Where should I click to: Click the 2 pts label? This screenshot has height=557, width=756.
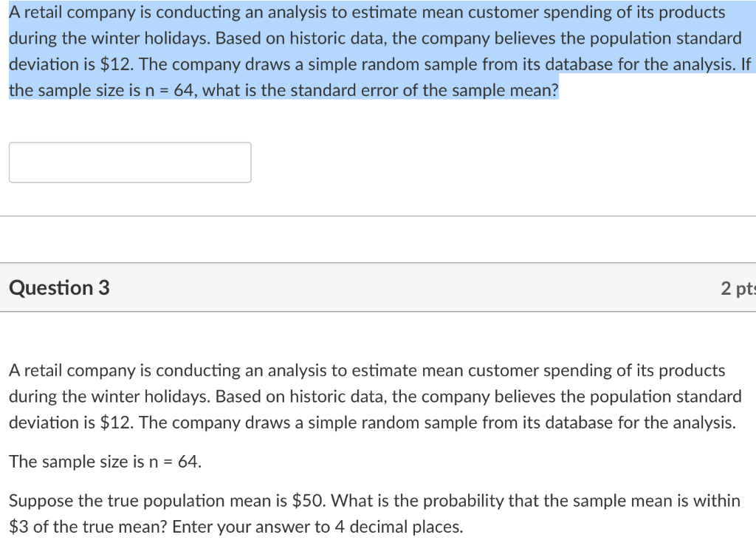(737, 288)
